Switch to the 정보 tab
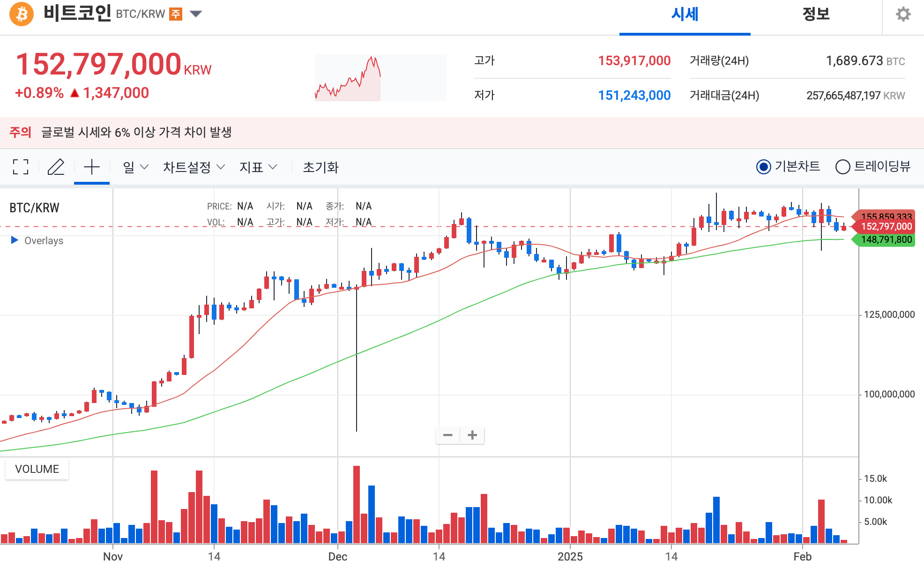 pos(816,15)
